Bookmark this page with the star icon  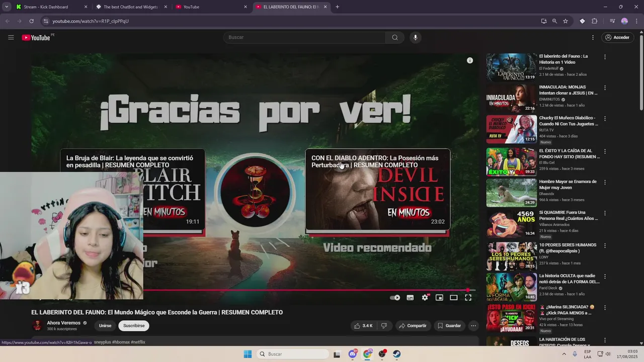point(566,21)
